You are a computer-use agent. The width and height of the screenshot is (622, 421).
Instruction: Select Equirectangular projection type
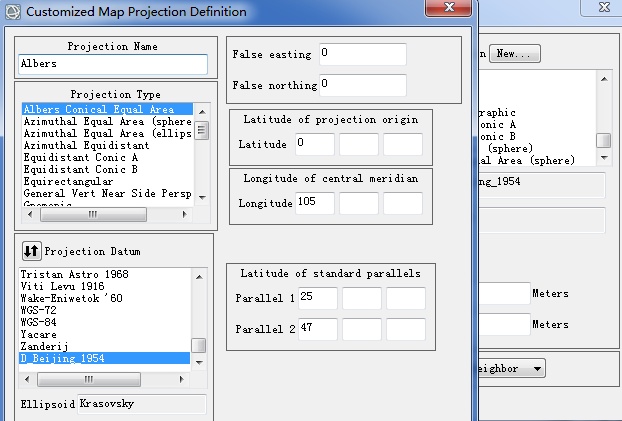coord(107,181)
